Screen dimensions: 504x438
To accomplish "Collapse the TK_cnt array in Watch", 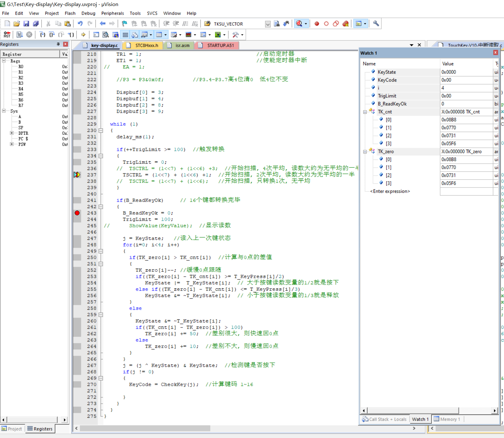I will [365, 112].
